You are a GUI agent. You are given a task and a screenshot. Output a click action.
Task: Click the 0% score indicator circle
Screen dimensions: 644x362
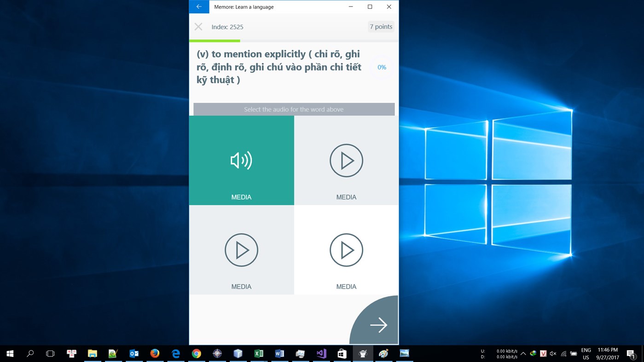click(x=381, y=67)
